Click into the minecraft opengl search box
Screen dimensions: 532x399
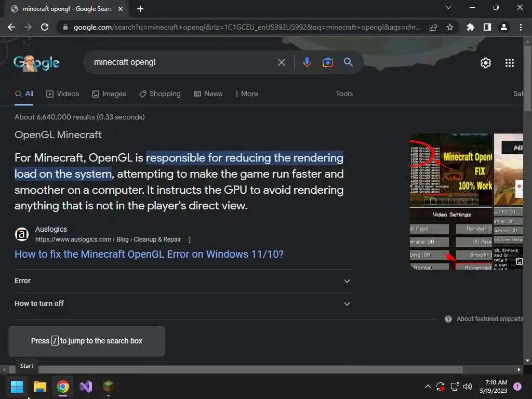[183, 62]
